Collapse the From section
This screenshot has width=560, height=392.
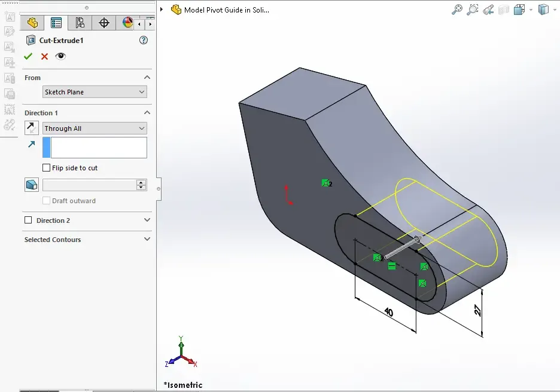147,78
